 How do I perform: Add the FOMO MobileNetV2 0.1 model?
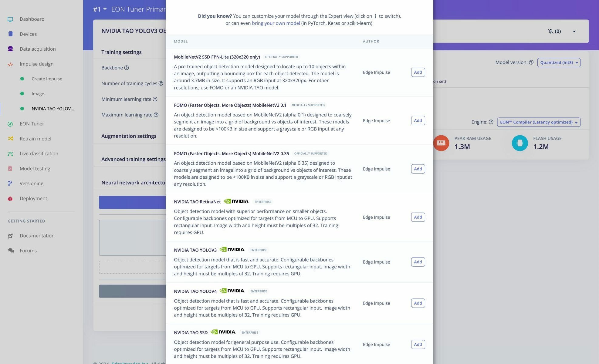point(418,120)
